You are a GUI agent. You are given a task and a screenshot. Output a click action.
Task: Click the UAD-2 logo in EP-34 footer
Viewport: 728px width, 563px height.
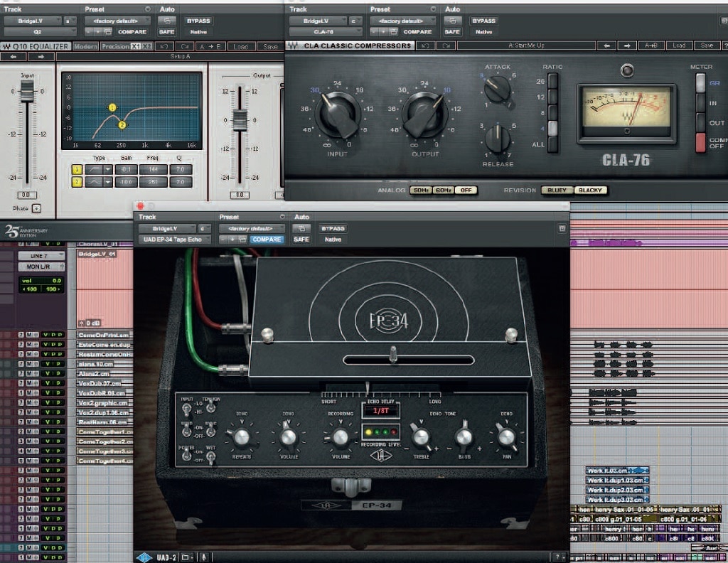click(144, 557)
